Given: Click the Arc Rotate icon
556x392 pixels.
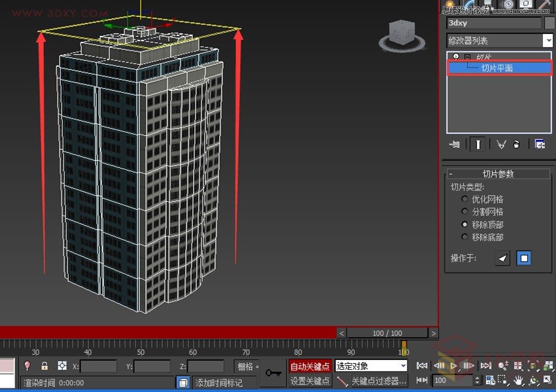Looking at the screenshot, I should [x=533, y=380].
